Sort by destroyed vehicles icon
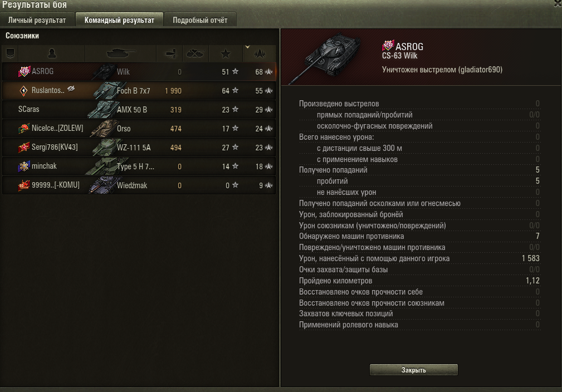Viewport: 562px width, 392px height. tap(196, 54)
